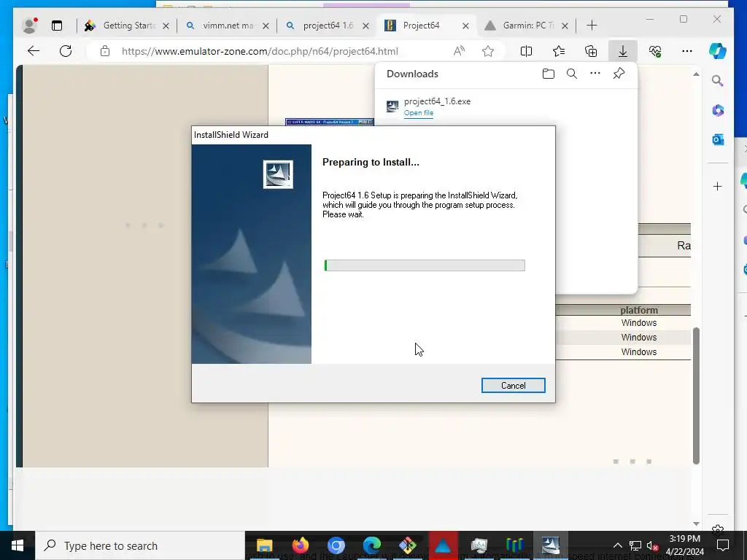Open Collections button
The height and width of the screenshot is (560, 747).
[591, 51]
